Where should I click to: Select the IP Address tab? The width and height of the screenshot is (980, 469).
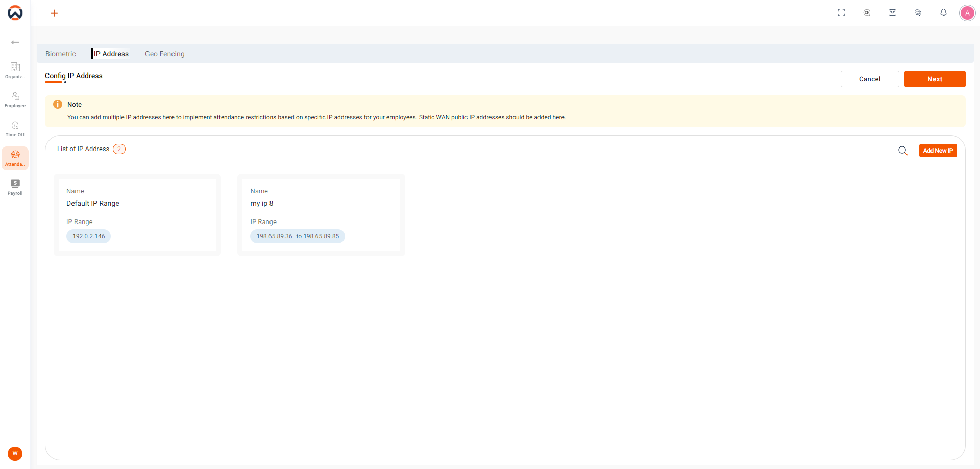(x=111, y=54)
